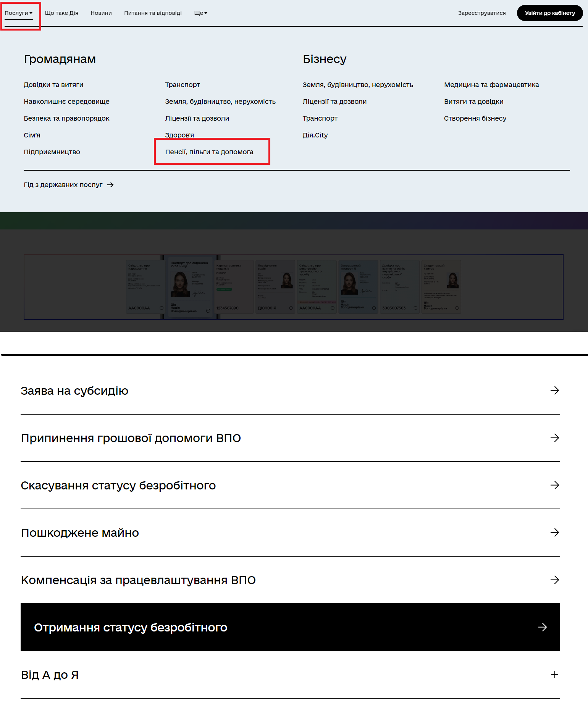
Task: Open Транспорт under Бізнесу
Action: [x=320, y=118]
